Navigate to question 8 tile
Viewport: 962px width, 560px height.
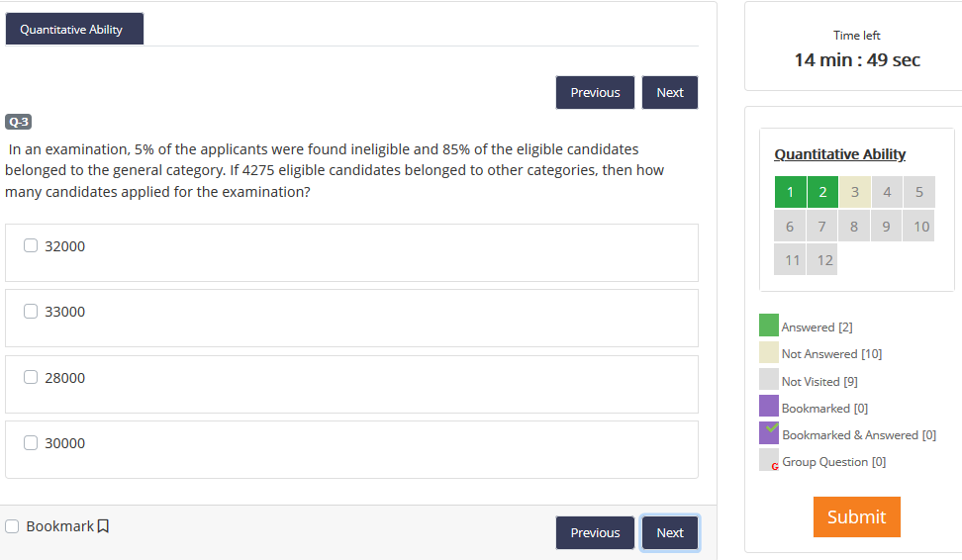tap(854, 227)
